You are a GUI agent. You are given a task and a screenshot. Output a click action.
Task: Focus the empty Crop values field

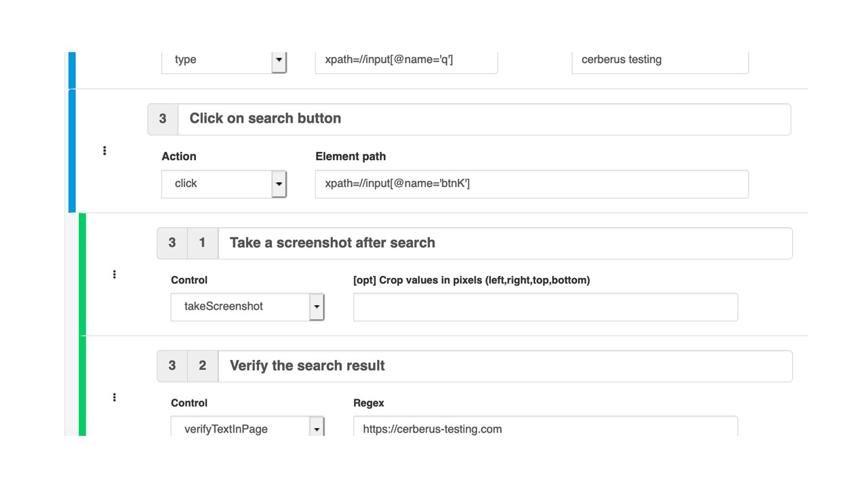coord(545,307)
